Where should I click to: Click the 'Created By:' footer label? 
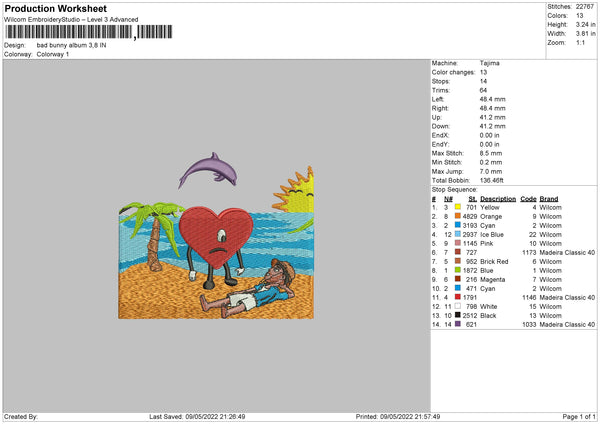click(21, 417)
